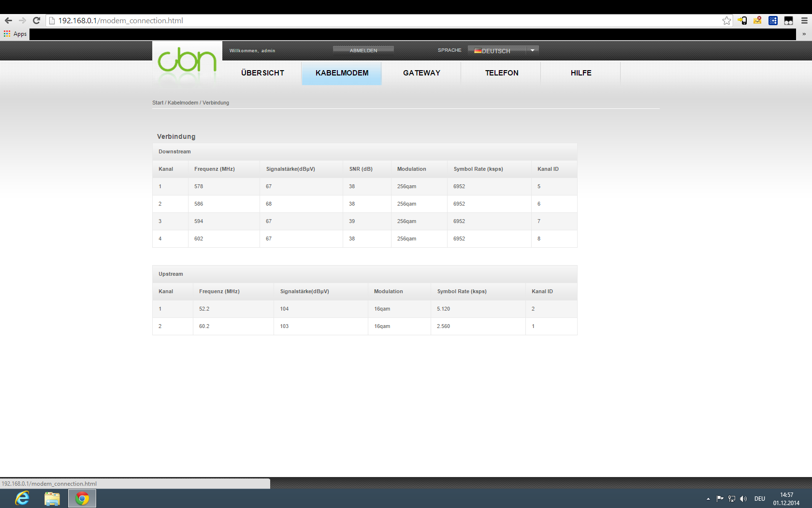Launch Internet Explorer from the taskbar
Image resolution: width=812 pixels, height=508 pixels.
click(22, 498)
